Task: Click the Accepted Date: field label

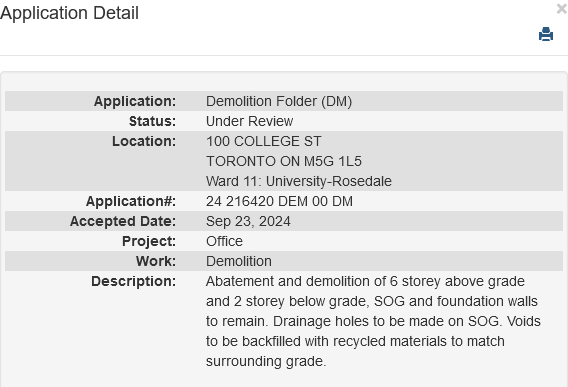Action: (123, 221)
